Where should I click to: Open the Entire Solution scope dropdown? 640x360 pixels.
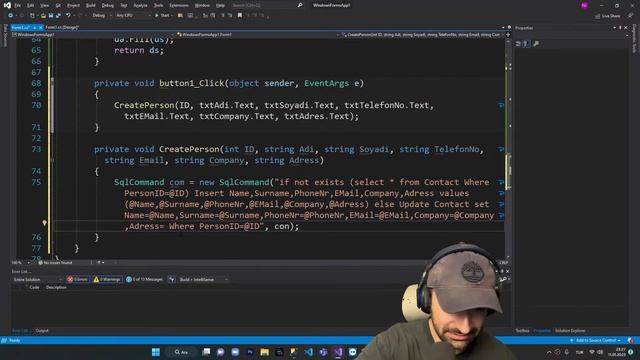coord(37,280)
